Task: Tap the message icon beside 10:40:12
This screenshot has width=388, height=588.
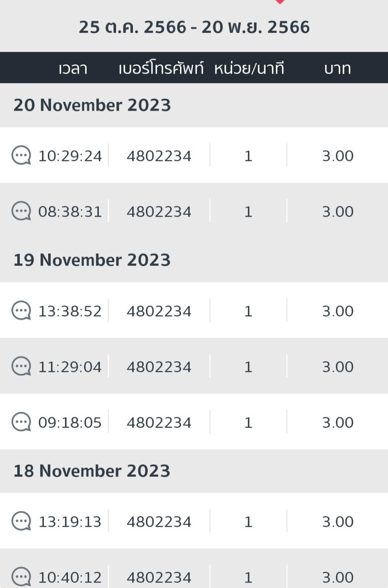Action: [x=21, y=577]
